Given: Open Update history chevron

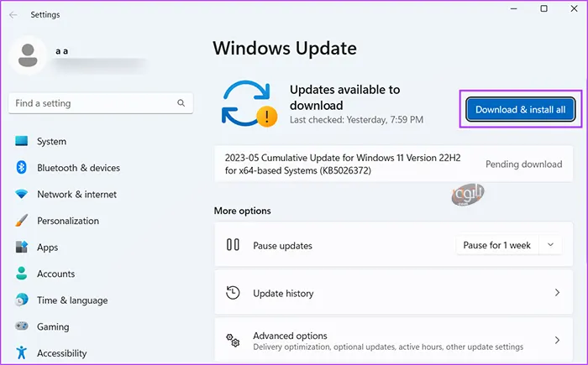Looking at the screenshot, I should 557,293.
